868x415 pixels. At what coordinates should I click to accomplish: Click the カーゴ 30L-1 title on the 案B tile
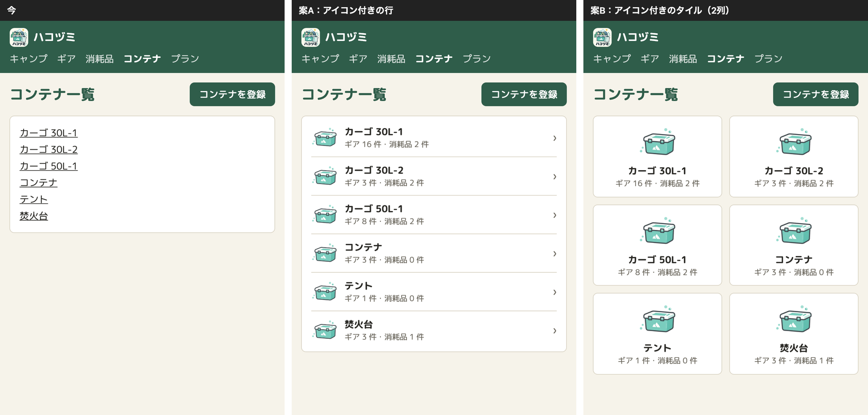657,171
